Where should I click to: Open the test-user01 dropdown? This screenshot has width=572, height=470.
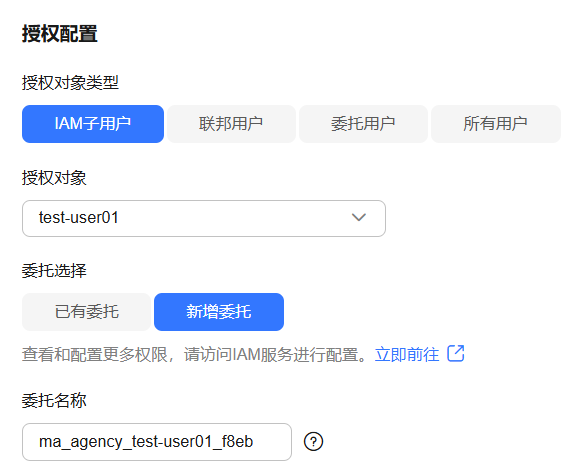pyautogui.click(x=204, y=218)
